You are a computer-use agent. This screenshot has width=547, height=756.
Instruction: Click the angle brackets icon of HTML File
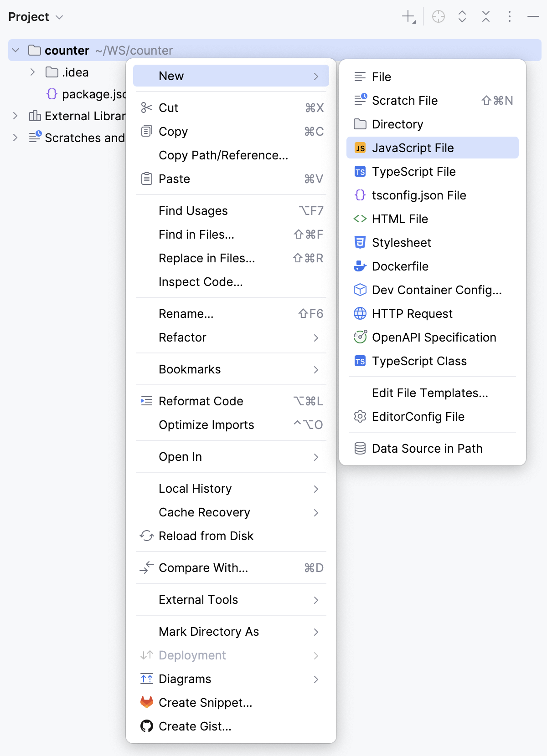tap(360, 219)
